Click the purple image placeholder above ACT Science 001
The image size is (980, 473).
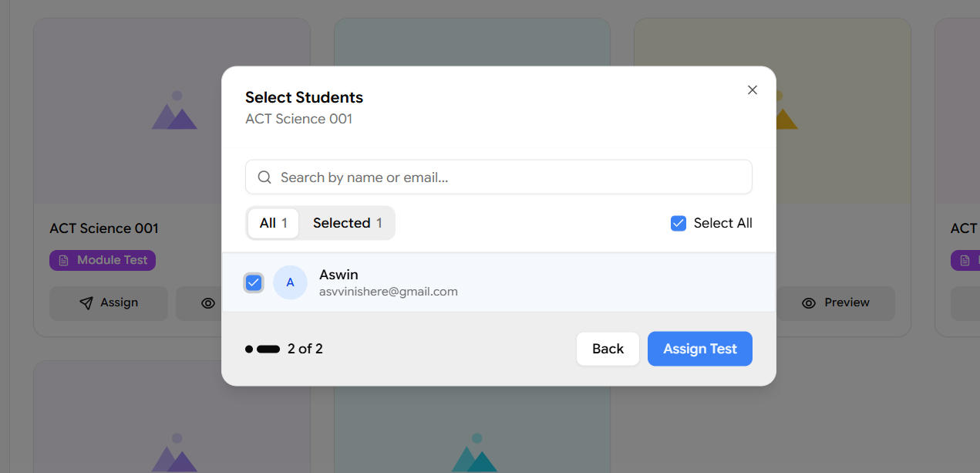click(174, 112)
